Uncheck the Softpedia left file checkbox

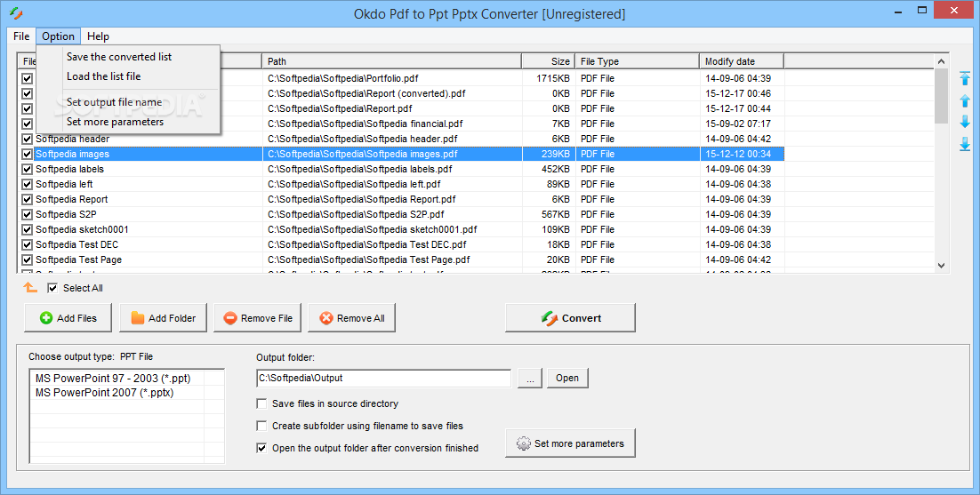(x=27, y=184)
